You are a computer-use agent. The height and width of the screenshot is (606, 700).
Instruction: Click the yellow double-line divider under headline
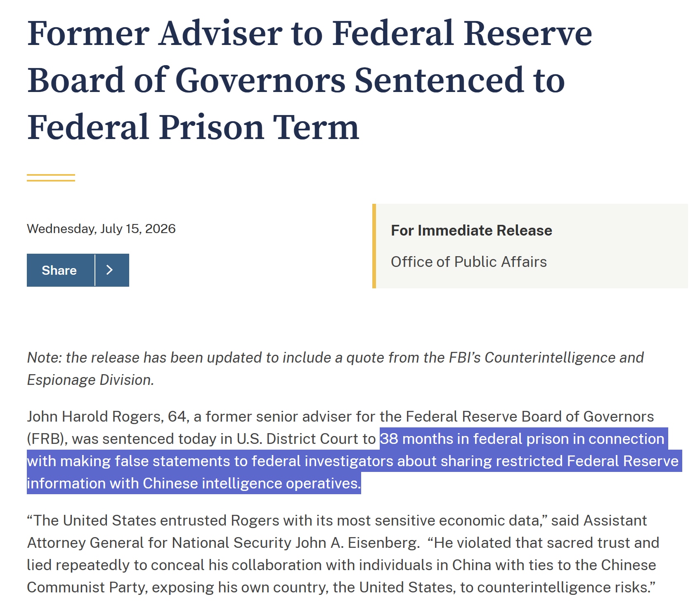[51, 178]
